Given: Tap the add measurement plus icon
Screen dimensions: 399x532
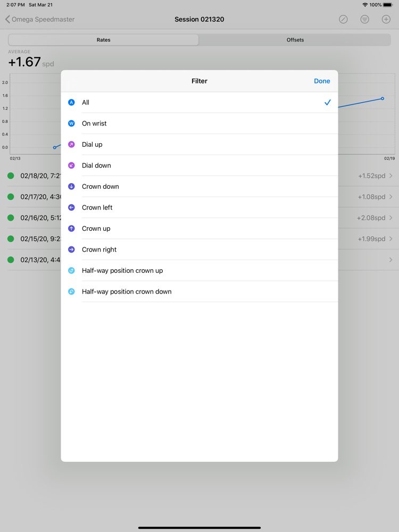Looking at the screenshot, I should pos(386,19).
